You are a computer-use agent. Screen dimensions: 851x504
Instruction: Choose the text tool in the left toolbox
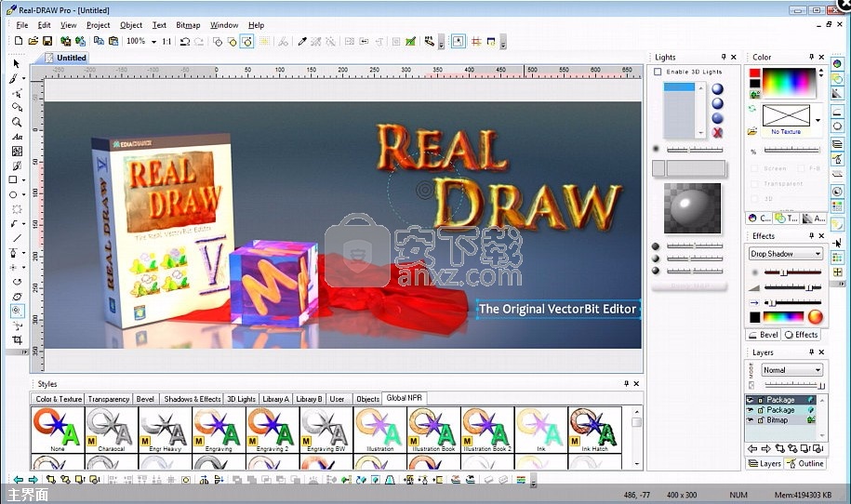pos(17,137)
